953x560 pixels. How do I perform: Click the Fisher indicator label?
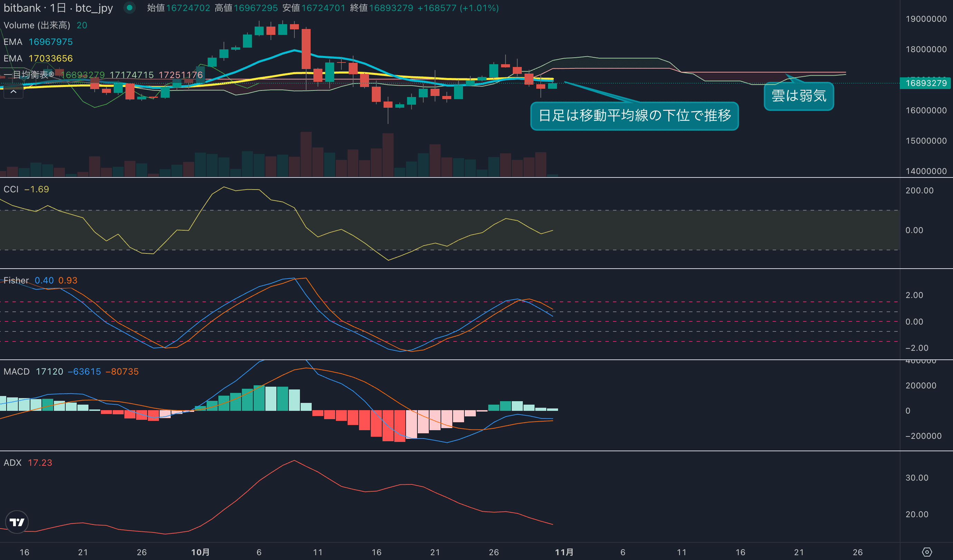[16, 280]
